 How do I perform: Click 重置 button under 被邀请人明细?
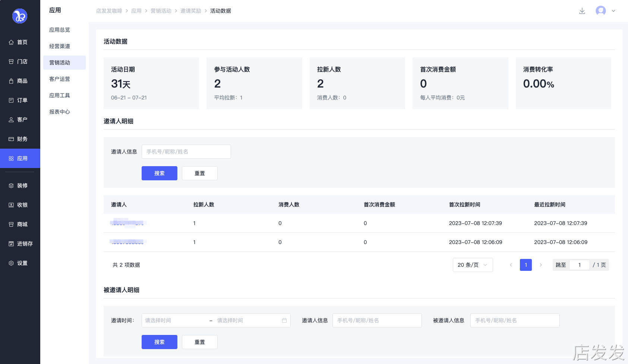tap(200, 342)
